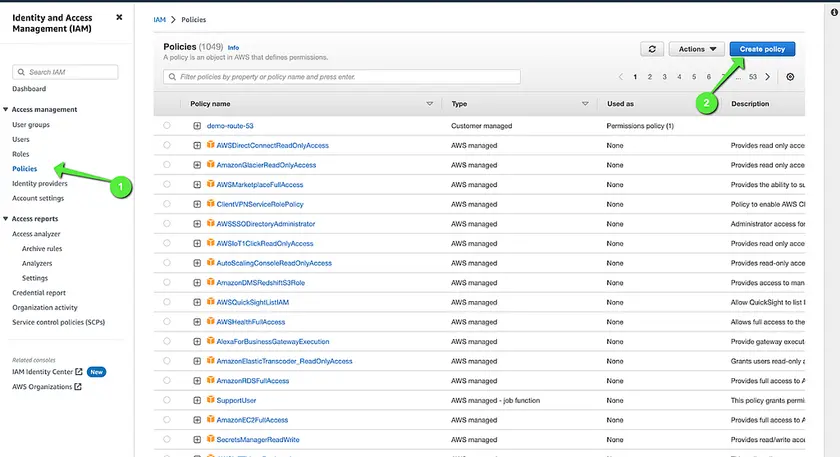Expand the AmazonElasticTranscoder_ReadOnlyAccess row
The height and width of the screenshot is (457, 840).
coord(197,361)
